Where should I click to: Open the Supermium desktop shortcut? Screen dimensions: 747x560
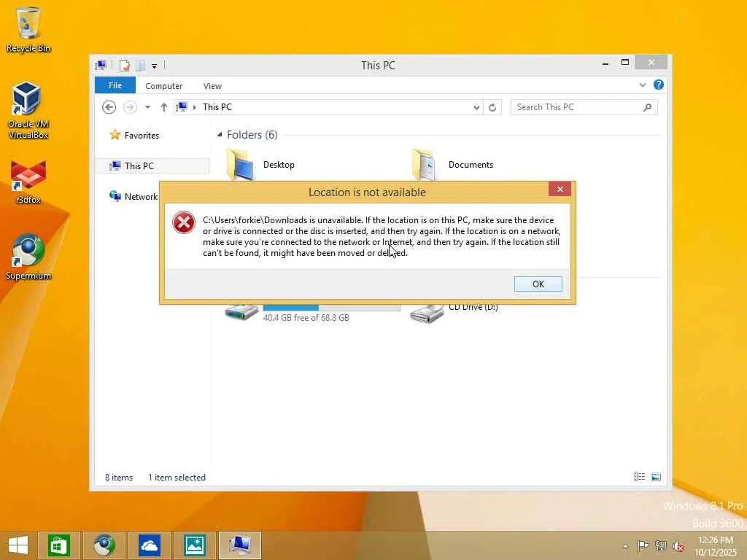pos(28,257)
